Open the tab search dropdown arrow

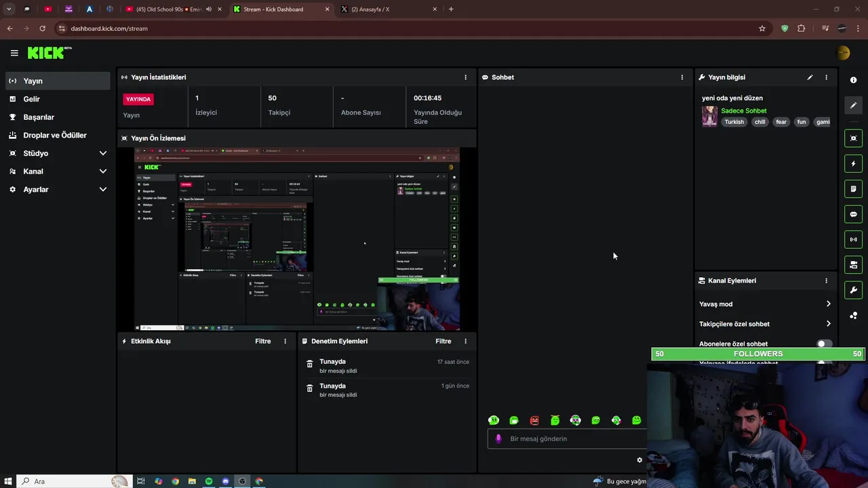[9, 9]
